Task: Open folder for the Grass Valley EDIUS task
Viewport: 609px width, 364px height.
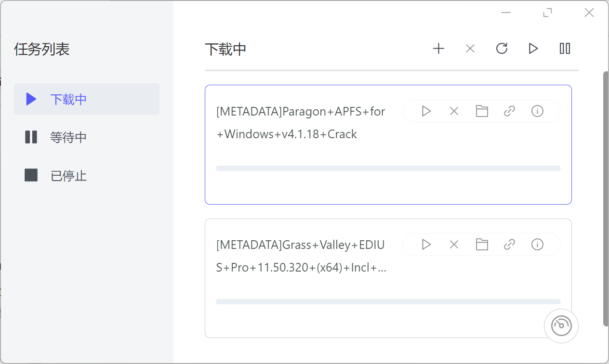Action: click(x=482, y=245)
